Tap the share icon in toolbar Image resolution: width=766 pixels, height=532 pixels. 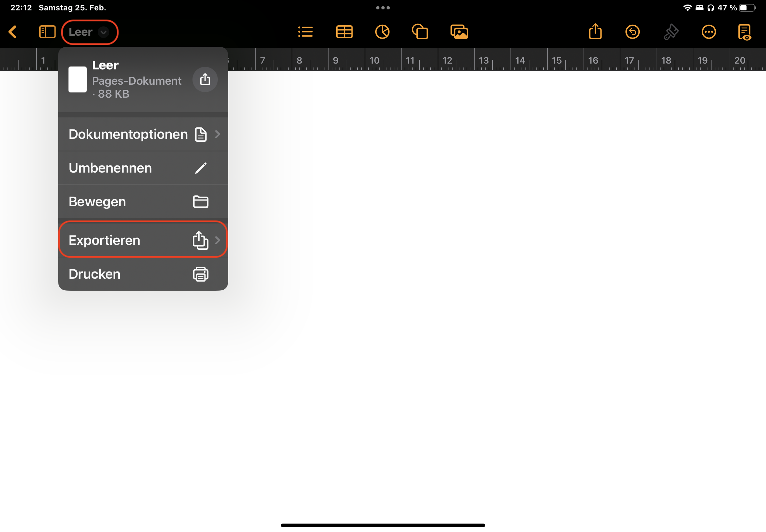595,32
